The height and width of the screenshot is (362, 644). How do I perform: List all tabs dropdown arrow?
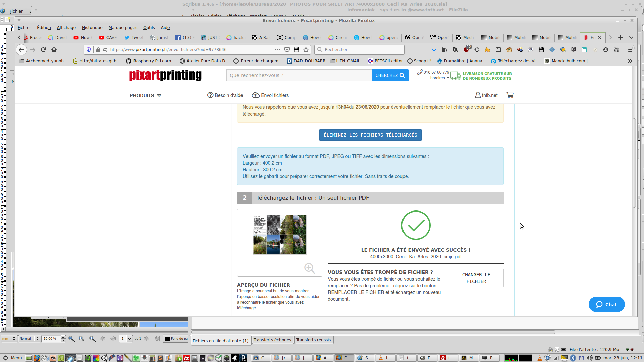click(631, 38)
